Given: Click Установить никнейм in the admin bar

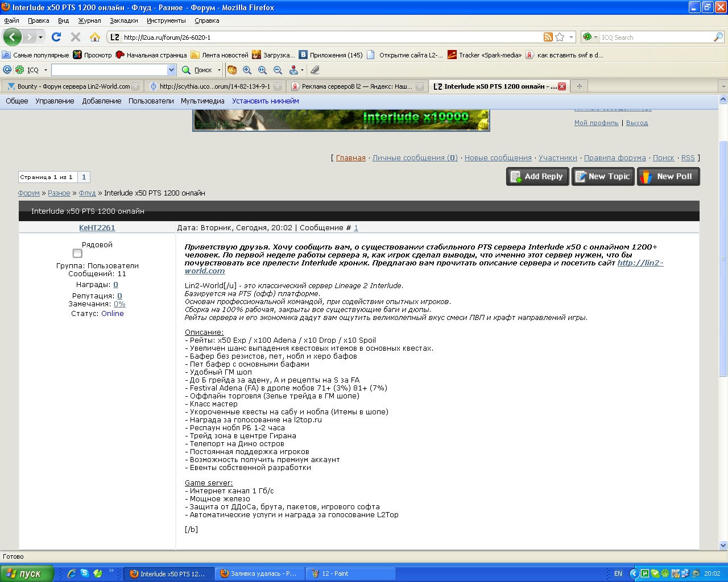Looking at the screenshot, I should coord(266,101).
